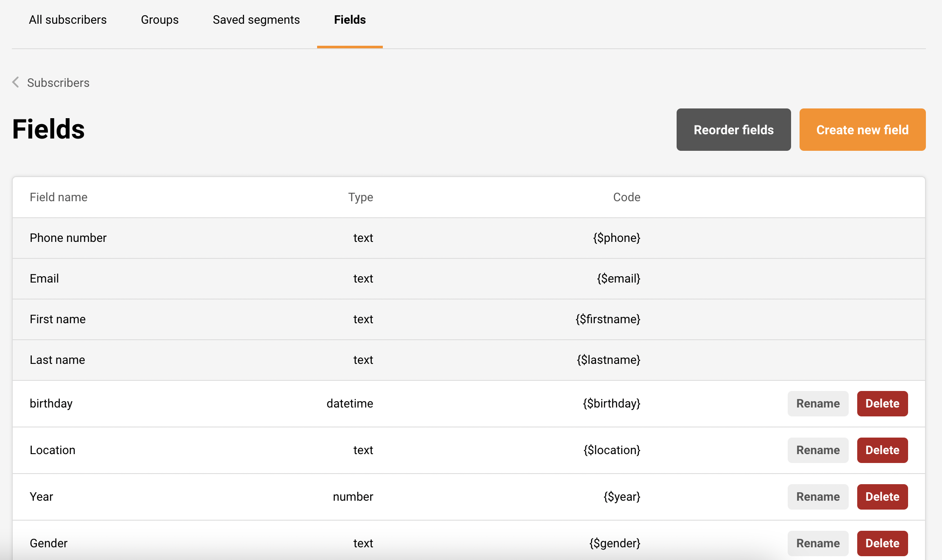Image resolution: width=942 pixels, height=560 pixels.
Task: Click the back chevron beside Subscribers
Action: click(16, 82)
